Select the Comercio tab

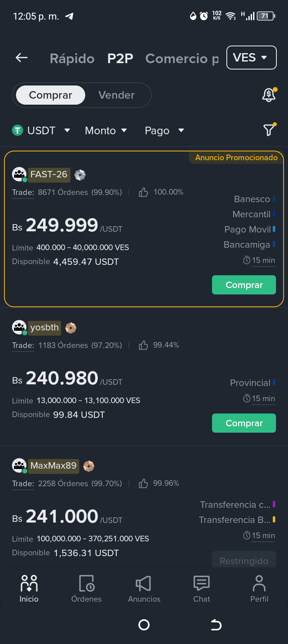pos(182,58)
